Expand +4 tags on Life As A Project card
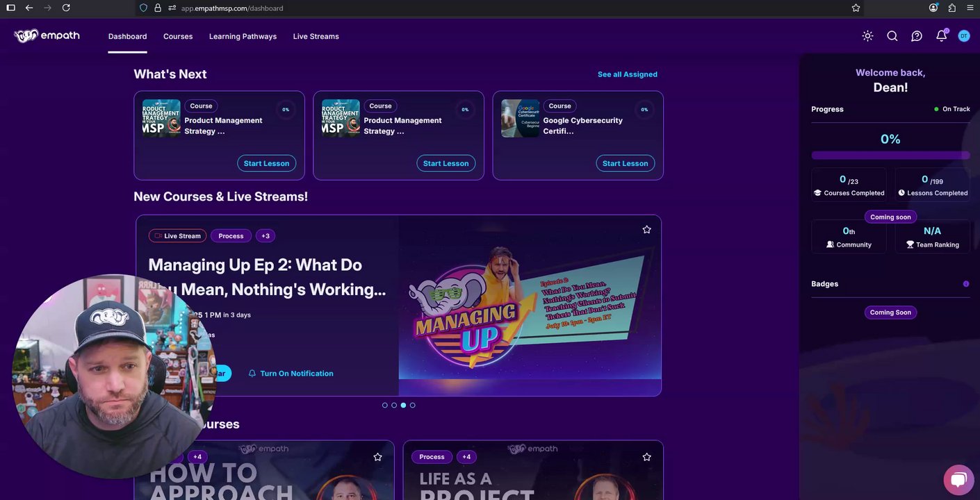This screenshot has height=500, width=980. click(466, 457)
